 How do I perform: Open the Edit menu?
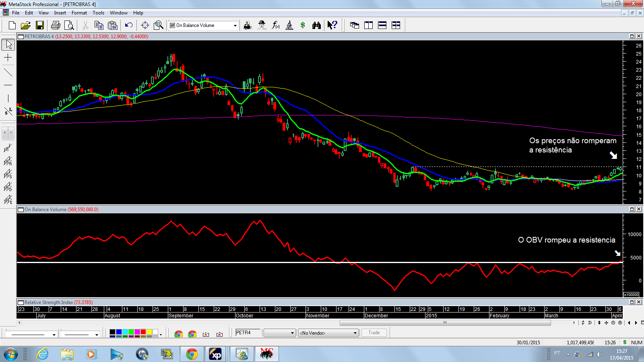29,13
